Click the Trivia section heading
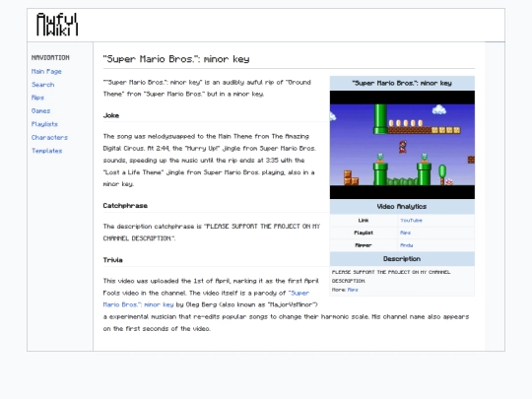 pos(112,260)
